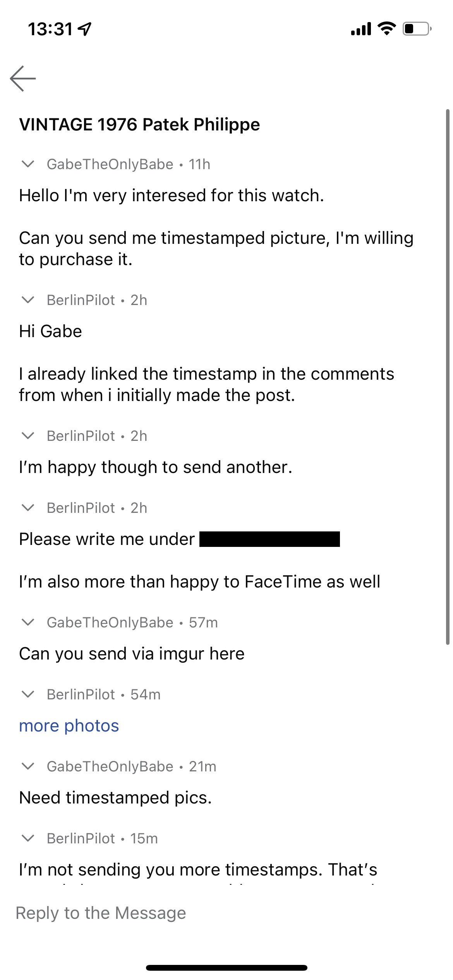Collapse the 'happy though to send another' message

click(x=28, y=436)
